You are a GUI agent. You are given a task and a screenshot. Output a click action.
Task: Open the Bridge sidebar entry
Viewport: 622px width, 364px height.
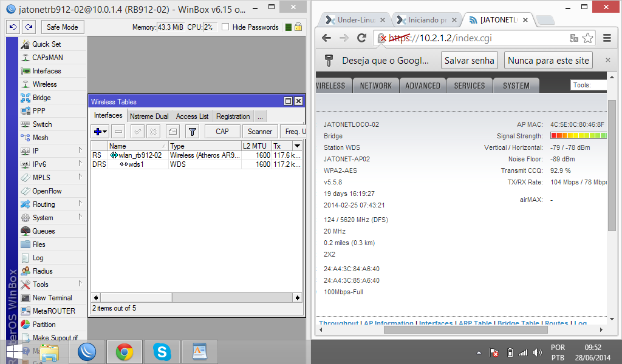tap(41, 98)
